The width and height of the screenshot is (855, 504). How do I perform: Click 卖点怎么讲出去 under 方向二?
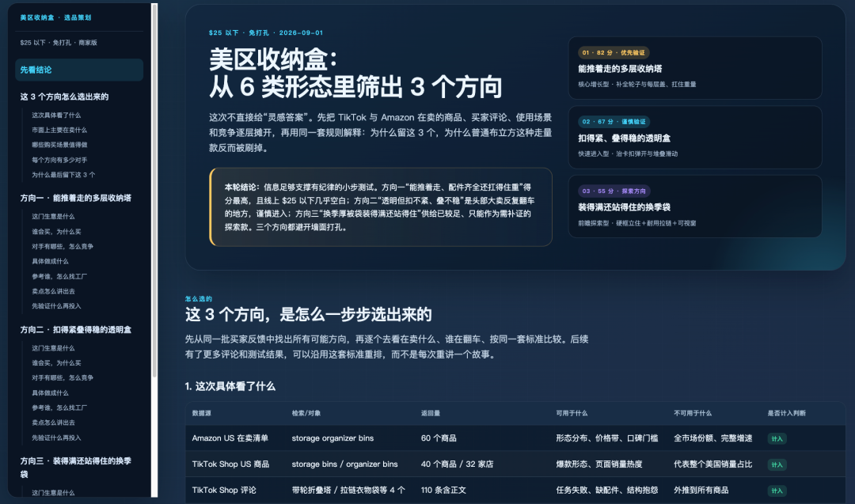(x=54, y=423)
